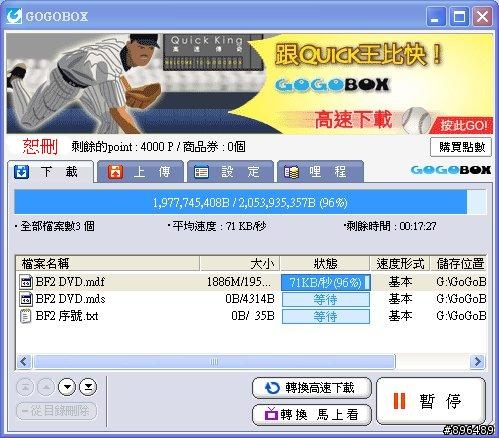
Task: Sort by 大小 column header
Action: pos(240,264)
